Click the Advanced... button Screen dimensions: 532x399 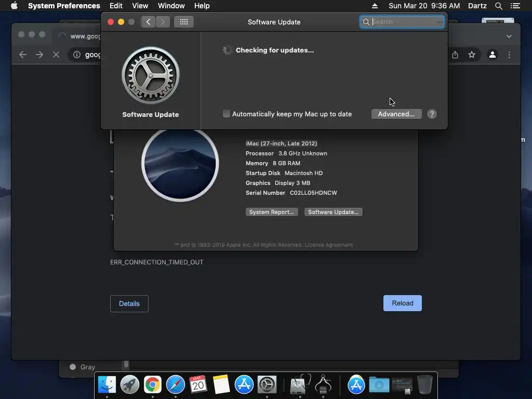coord(396,114)
